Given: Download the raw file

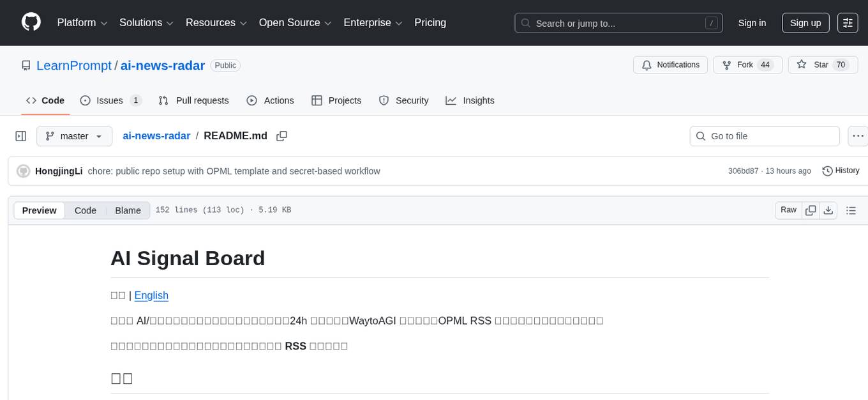Looking at the screenshot, I should point(828,210).
